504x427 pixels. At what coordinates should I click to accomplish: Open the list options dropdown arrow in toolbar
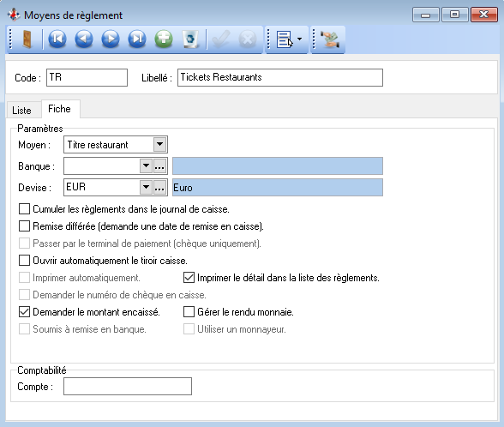(x=300, y=39)
